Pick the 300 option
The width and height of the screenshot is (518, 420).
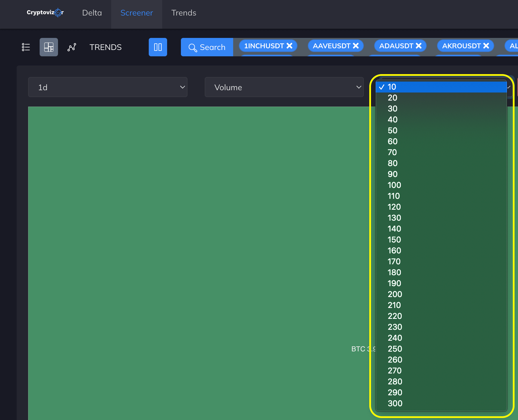point(441,403)
